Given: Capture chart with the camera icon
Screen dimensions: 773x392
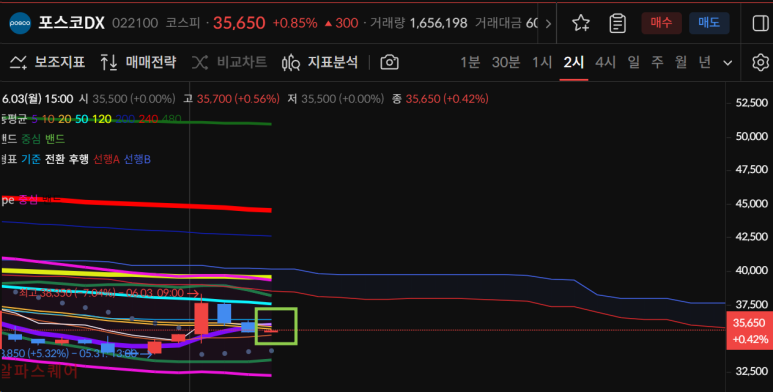Looking at the screenshot, I should (x=389, y=63).
